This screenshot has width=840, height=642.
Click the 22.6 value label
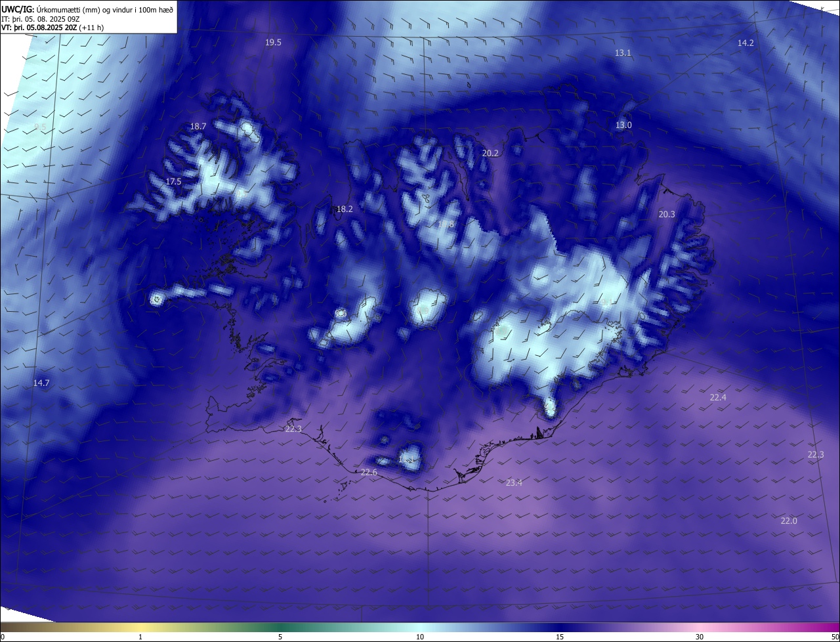(x=369, y=473)
